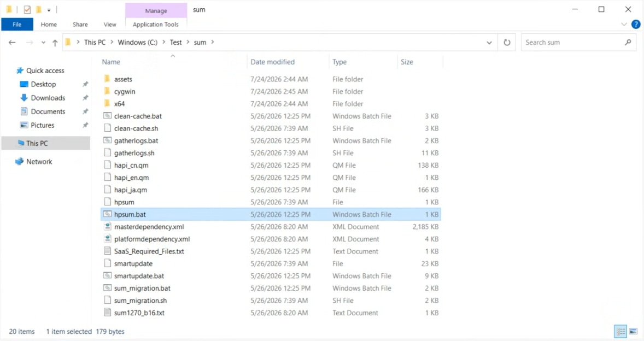644x341 pixels.
Task: Select the gatherlogs.sh file
Action: (271, 152)
